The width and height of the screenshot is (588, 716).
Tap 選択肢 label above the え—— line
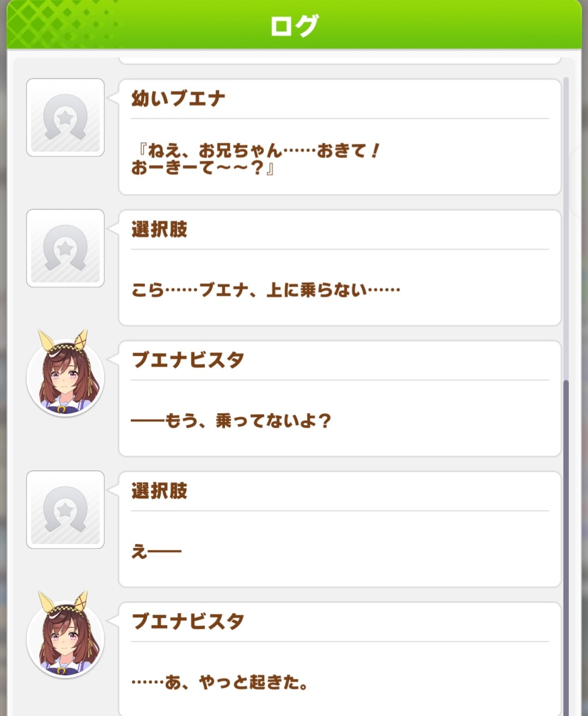point(160,491)
